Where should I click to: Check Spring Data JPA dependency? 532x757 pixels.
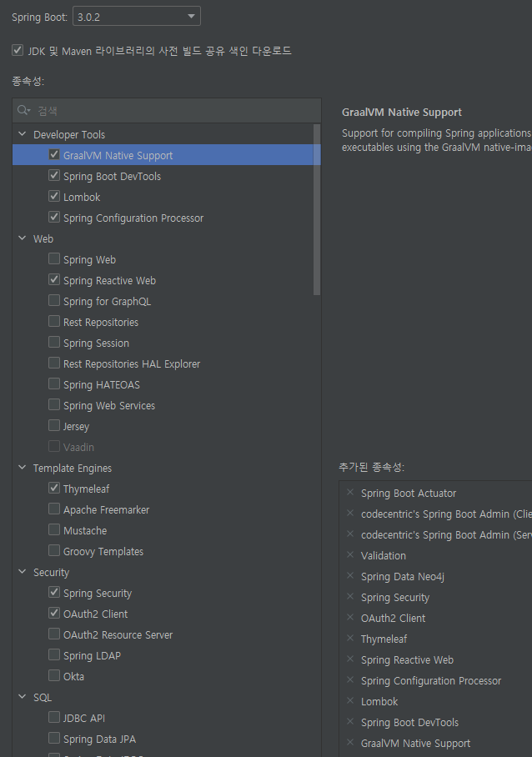coord(54,738)
